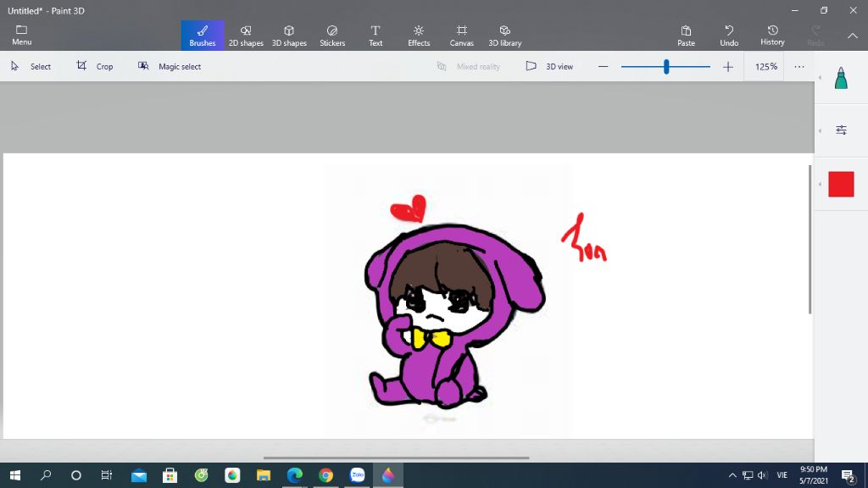Open the 3D shapes tab
Screen dimensions: 868x488
point(289,36)
